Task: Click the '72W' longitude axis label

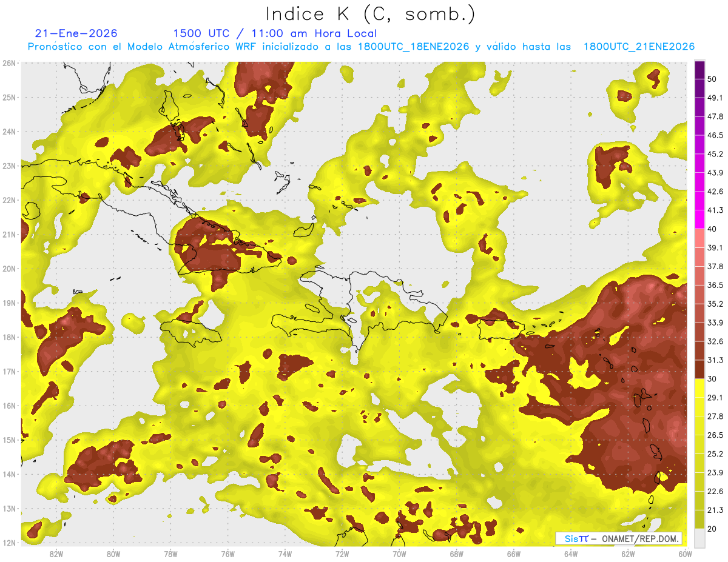Action: point(342,554)
